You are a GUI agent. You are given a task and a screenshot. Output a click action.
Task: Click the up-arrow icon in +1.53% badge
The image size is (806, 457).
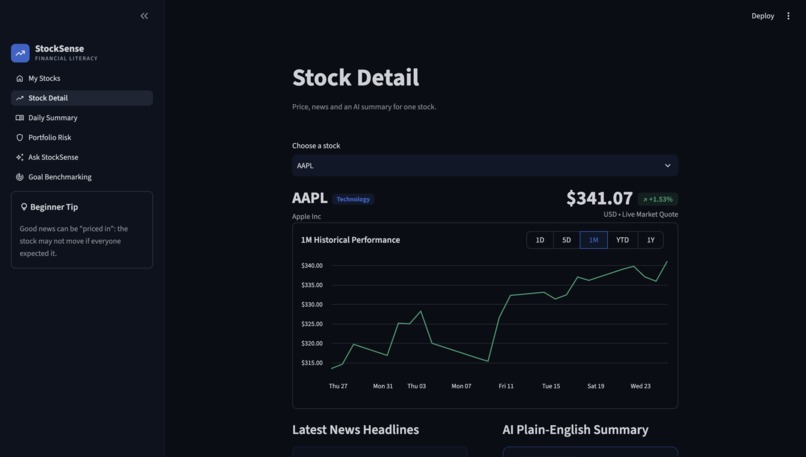[x=645, y=199]
